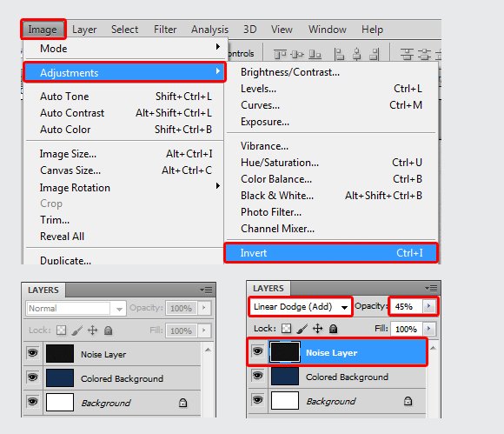Select Brightness/Contrast adjustment
The image size is (504, 434).
[x=331, y=72]
